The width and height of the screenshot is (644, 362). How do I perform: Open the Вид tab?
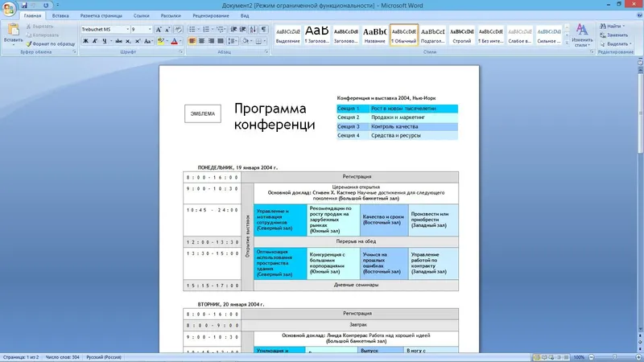[245, 15]
